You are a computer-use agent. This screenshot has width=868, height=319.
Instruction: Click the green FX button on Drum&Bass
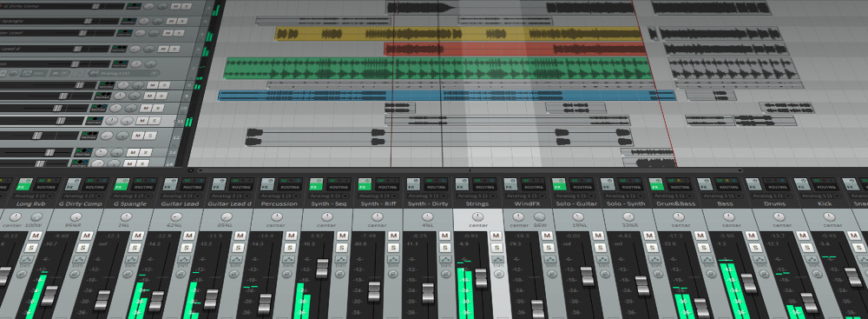655,187
